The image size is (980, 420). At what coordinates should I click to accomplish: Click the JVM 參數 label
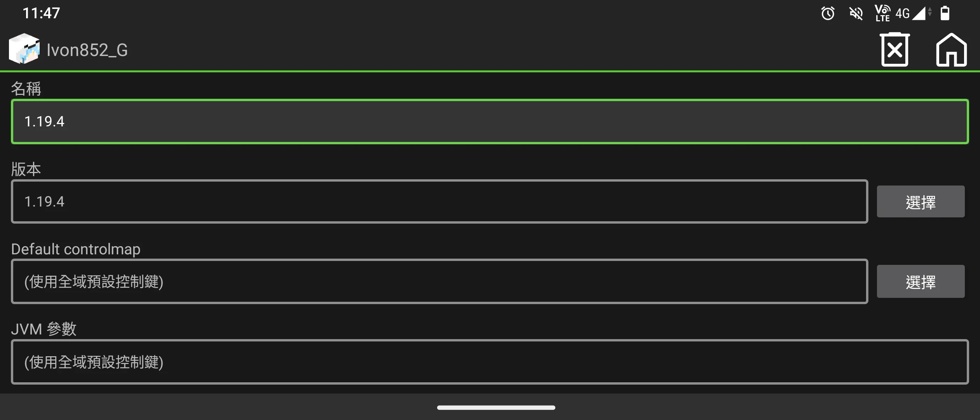click(x=44, y=329)
